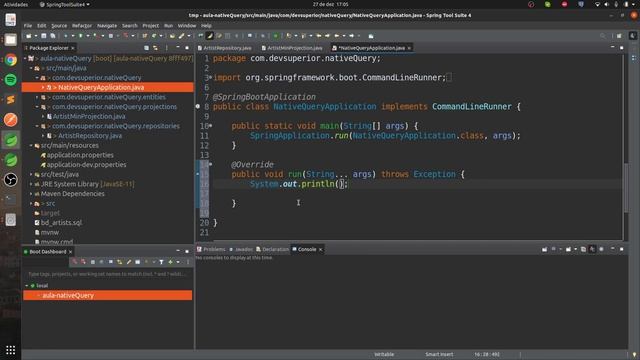Click Collapse All in Package Explorer
The image size is (640, 360).
[x=147, y=48]
